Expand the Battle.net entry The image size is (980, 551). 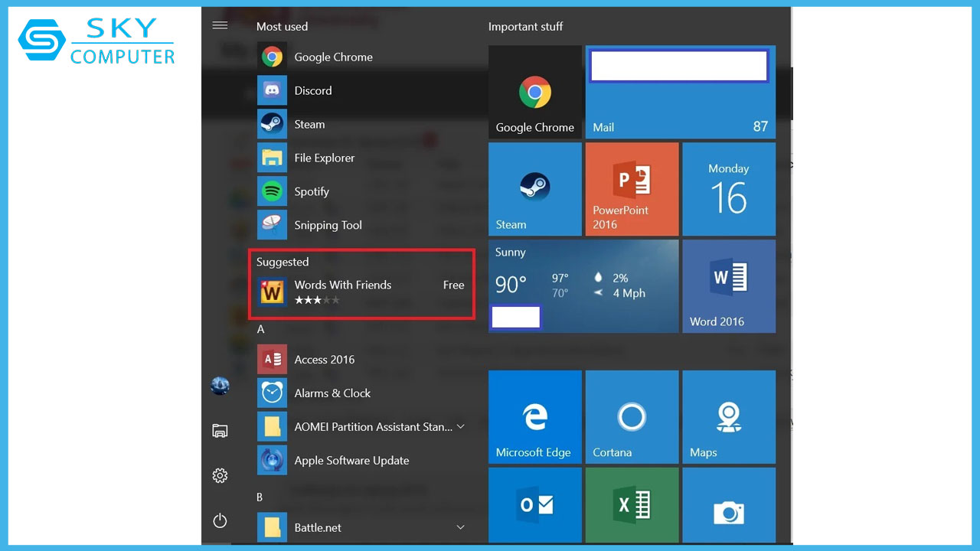click(460, 527)
